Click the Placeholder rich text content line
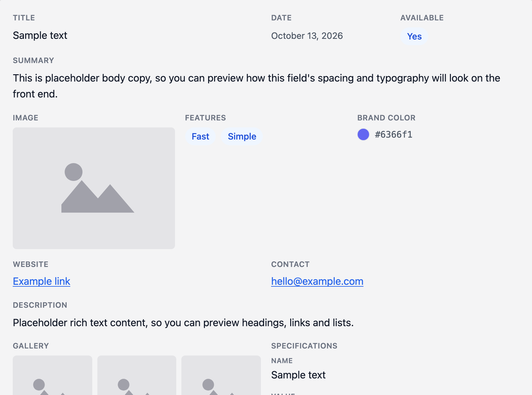Image resolution: width=532 pixels, height=395 pixels. click(183, 323)
